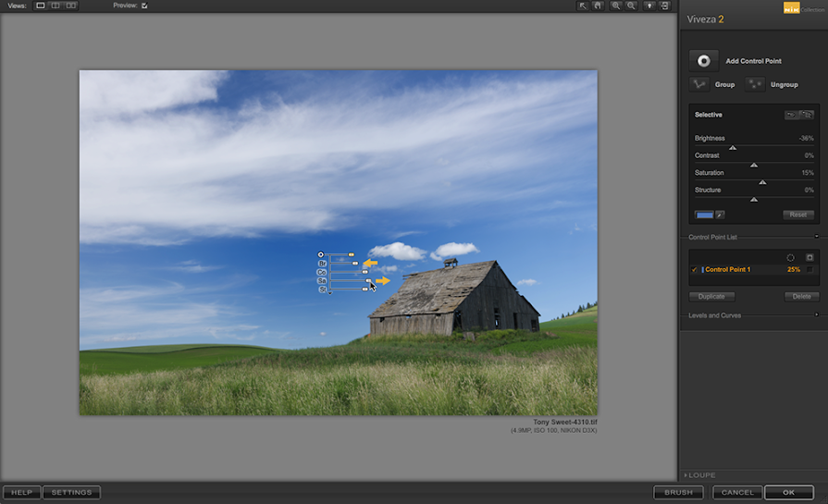
Task: Click the blue color swatch
Action: tap(704, 215)
